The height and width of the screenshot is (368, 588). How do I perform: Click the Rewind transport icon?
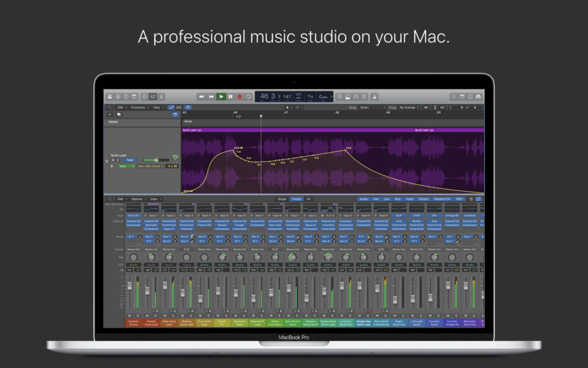pos(202,97)
